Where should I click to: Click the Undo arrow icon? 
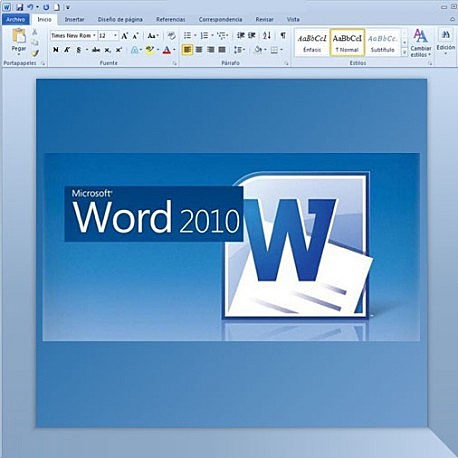pyautogui.click(x=31, y=7)
